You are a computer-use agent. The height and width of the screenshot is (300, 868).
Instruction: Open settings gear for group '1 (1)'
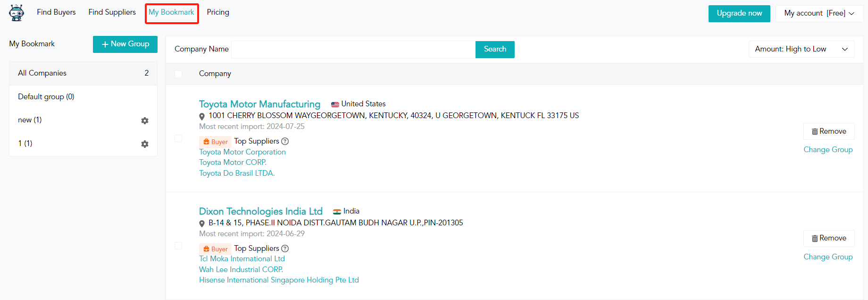145,144
